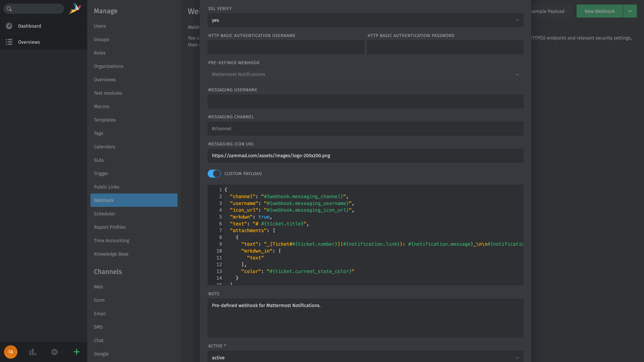Expand the Pre-defined Webhook selector

(365, 74)
